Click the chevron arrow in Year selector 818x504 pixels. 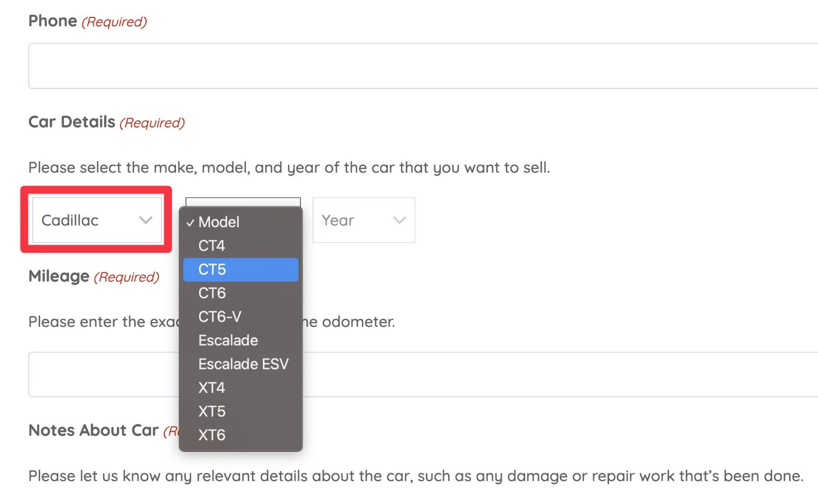(x=400, y=220)
